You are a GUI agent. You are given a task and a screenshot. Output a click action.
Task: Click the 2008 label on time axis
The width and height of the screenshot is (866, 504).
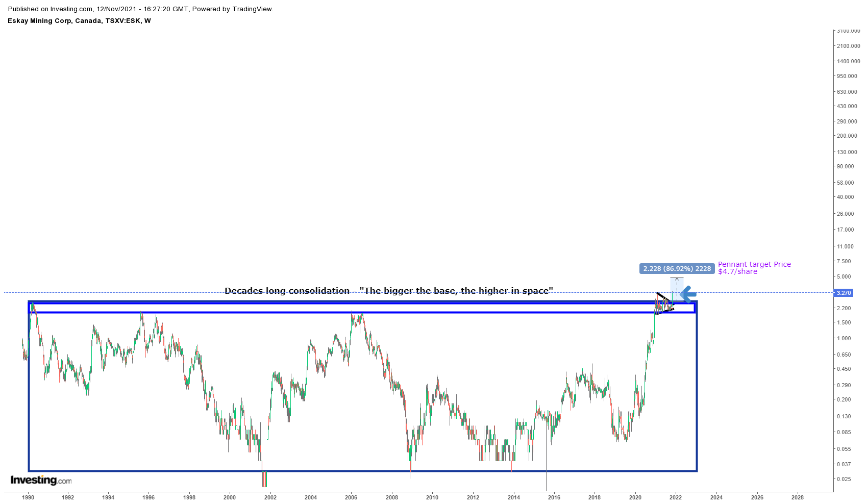point(391,497)
